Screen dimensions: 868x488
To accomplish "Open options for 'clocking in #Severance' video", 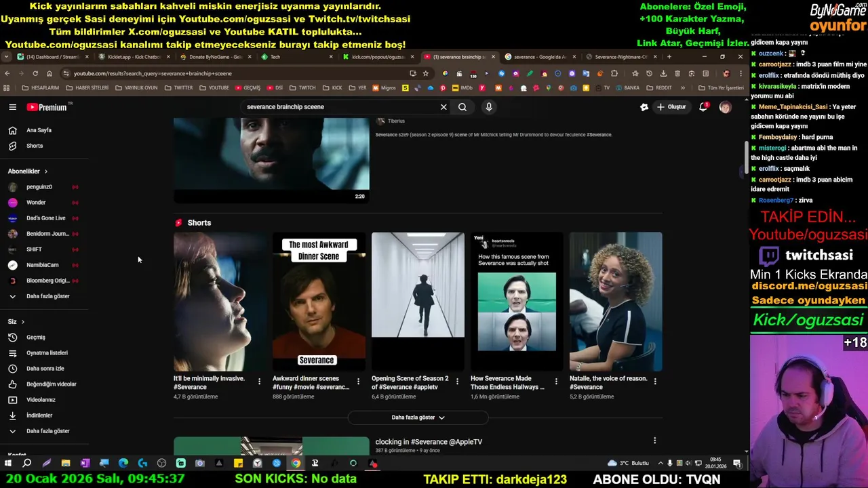I will (655, 441).
